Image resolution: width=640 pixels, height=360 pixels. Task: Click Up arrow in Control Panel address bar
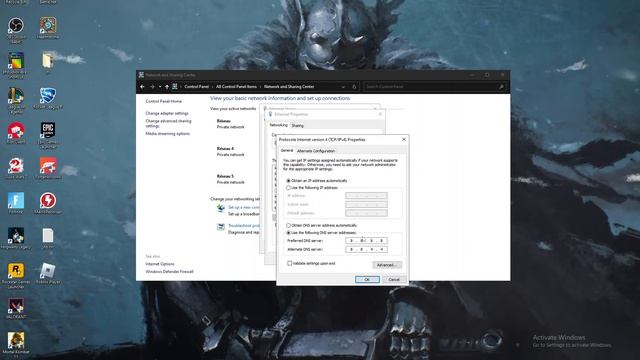point(167,87)
